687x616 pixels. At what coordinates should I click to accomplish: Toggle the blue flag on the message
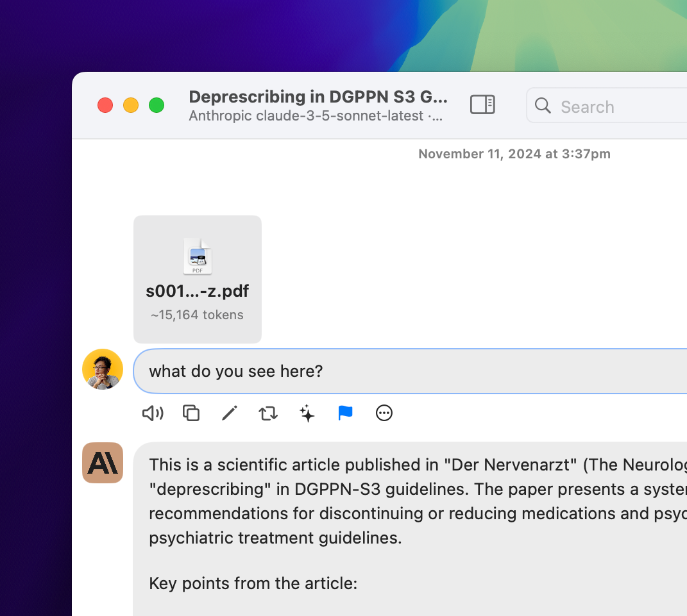tap(345, 413)
